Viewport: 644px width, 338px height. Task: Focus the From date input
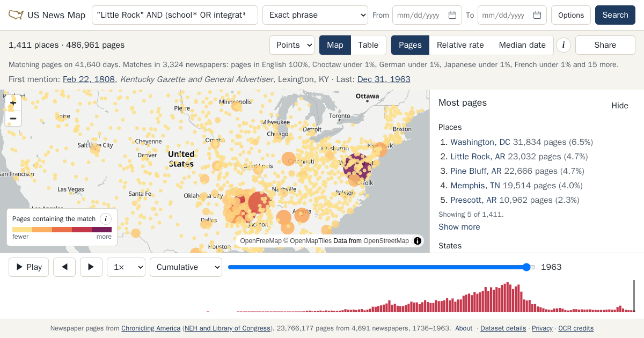427,15
